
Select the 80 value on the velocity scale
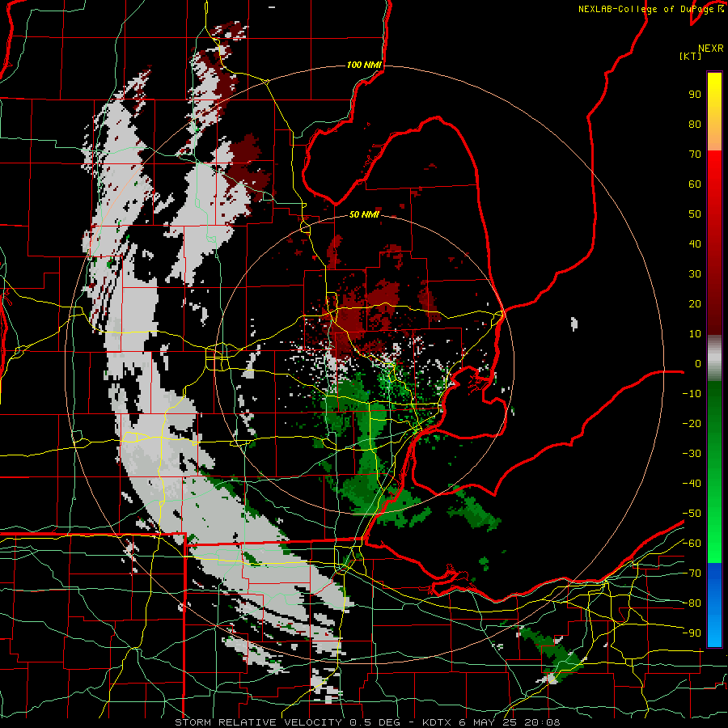click(x=695, y=125)
